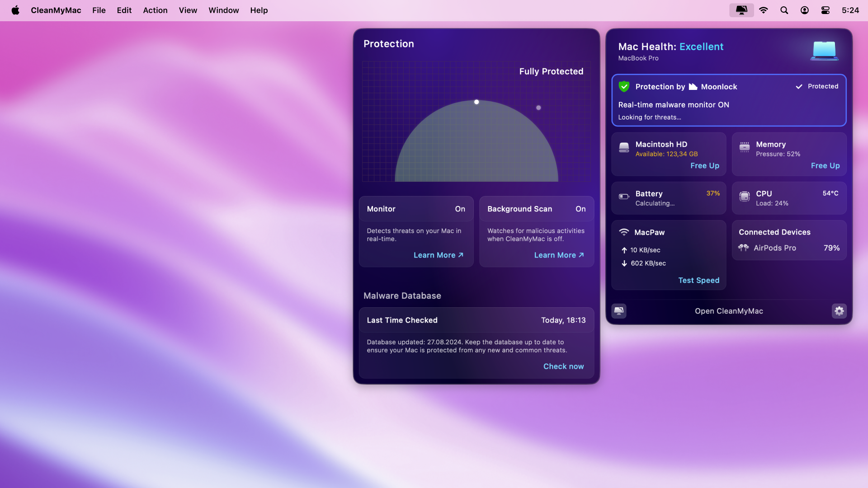Image resolution: width=868 pixels, height=488 pixels.
Task: Open the CleanMyMac menu bar icon
Action: (x=741, y=10)
